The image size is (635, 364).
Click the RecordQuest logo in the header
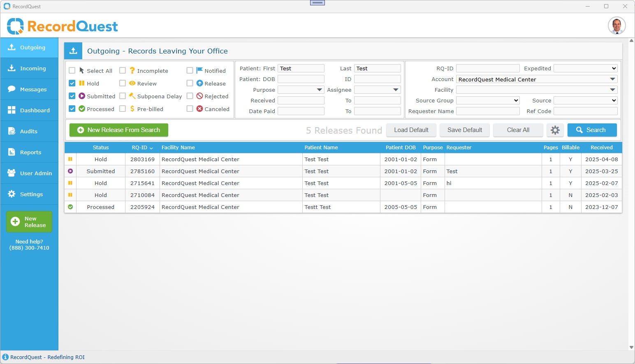63,26
